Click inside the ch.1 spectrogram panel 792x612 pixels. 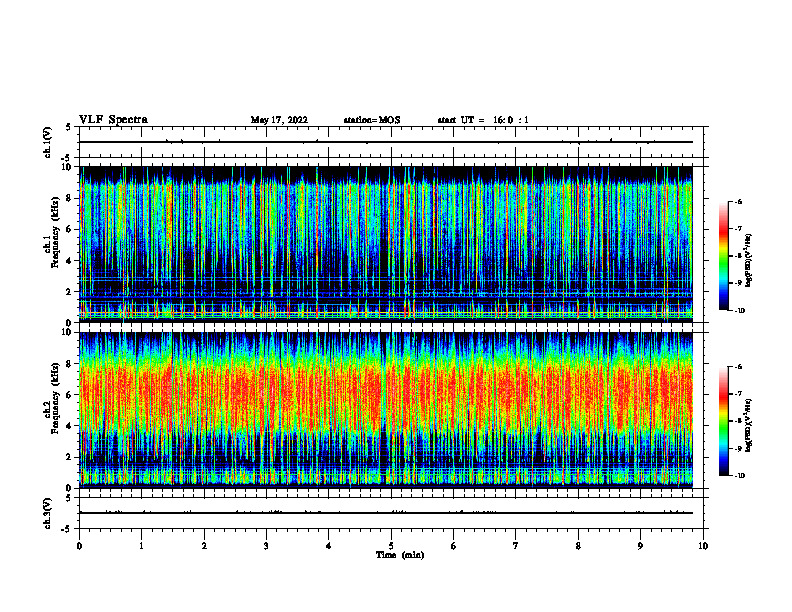point(386,244)
